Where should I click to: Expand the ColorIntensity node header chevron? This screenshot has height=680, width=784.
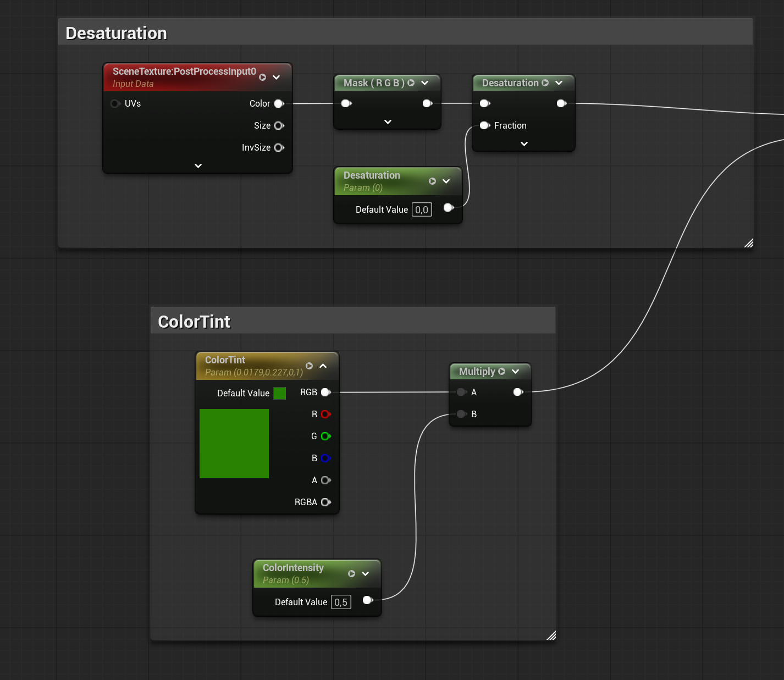click(366, 574)
